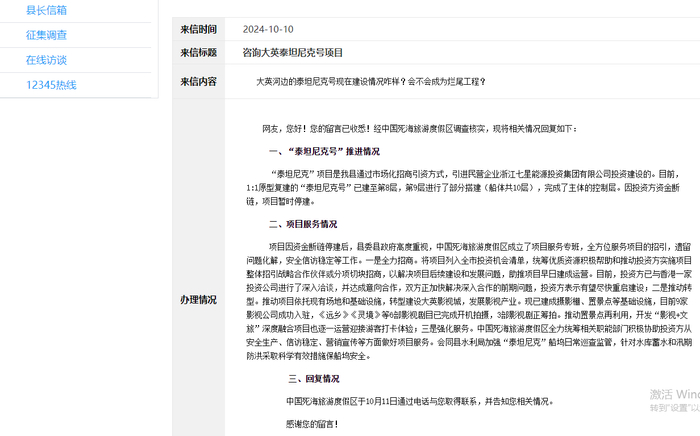Screen dimensions: 700x436
Task: Click the 来信时间 row label
Action: [x=199, y=29]
